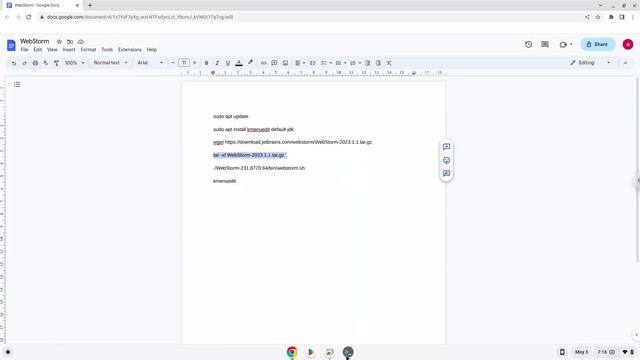640x360 pixels.
Task: Click the Line and paragraph spacing icon
Action: click(x=313, y=63)
